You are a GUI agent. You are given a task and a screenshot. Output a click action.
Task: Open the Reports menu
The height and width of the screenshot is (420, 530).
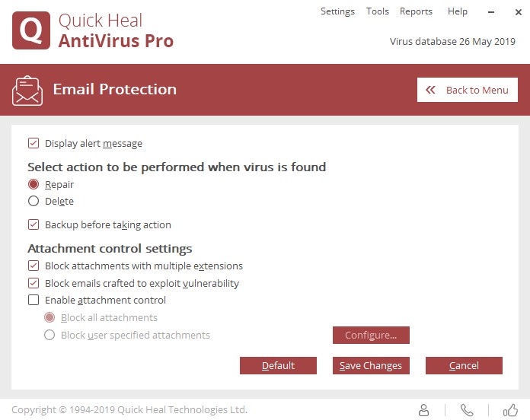tap(416, 11)
